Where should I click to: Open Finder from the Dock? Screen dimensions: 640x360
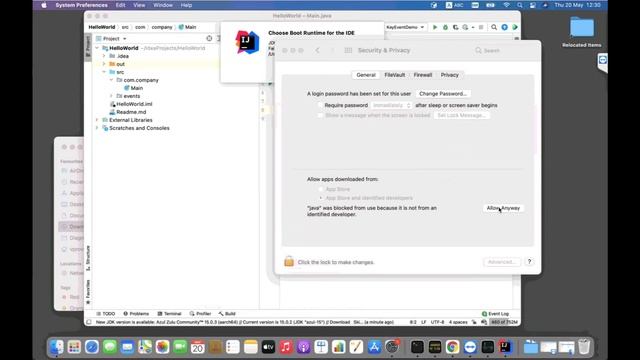pyautogui.click(x=57, y=347)
